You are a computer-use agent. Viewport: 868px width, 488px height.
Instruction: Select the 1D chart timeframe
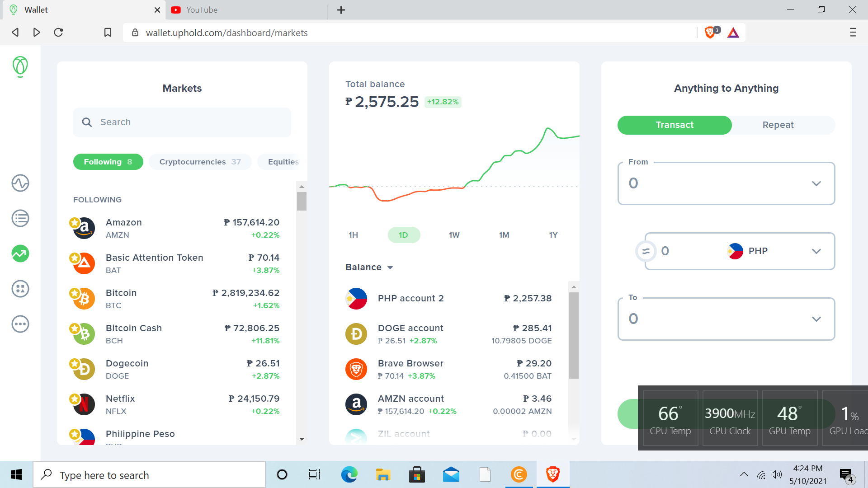coord(403,235)
